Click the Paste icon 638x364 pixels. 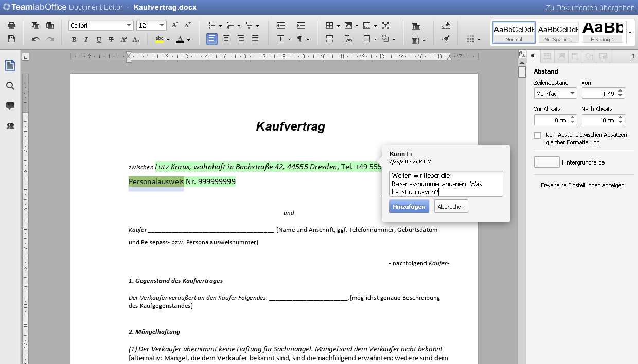pos(50,25)
